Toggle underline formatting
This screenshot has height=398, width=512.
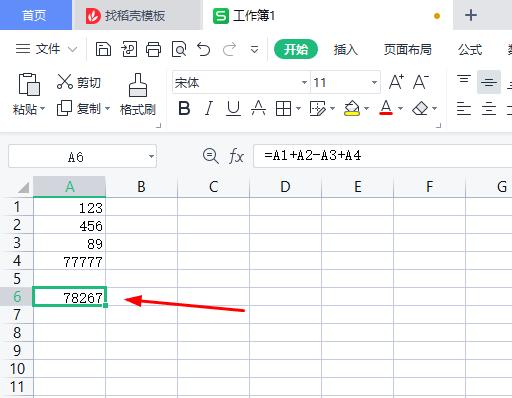[x=233, y=109]
